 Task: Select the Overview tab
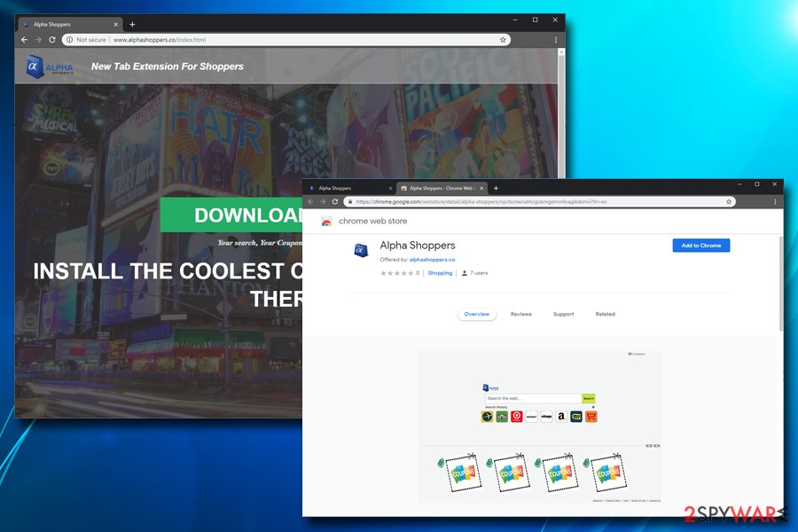[x=477, y=314]
